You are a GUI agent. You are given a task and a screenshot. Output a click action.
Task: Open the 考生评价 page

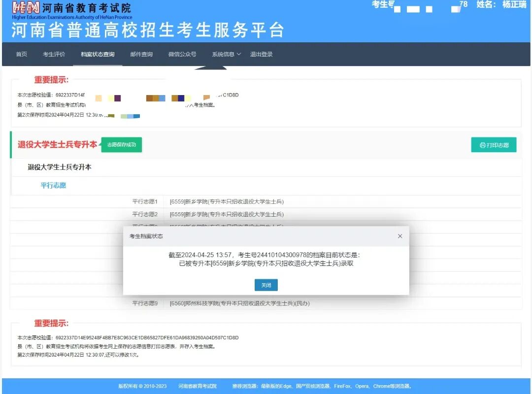point(54,54)
